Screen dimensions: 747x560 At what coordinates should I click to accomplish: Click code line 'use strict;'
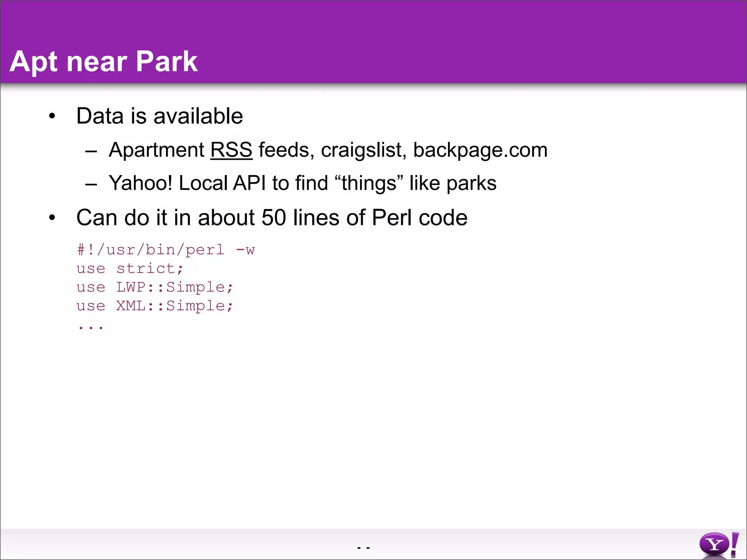tap(130, 269)
